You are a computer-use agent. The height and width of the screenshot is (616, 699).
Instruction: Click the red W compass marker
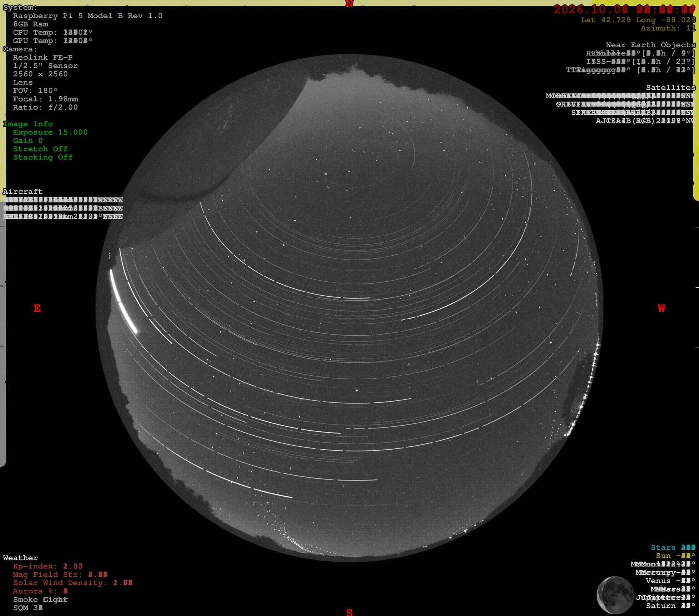coord(662,308)
